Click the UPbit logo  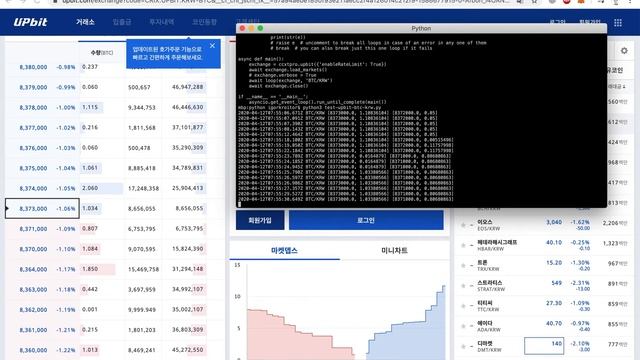(30, 22)
